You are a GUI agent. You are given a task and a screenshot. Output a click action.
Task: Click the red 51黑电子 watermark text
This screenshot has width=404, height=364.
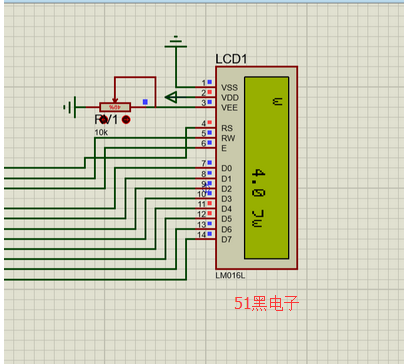[266, 303]
